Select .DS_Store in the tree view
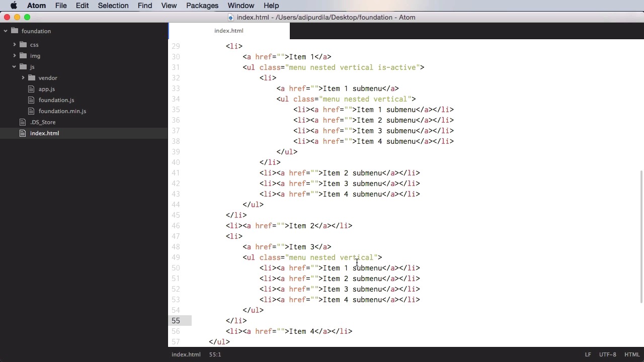The height and width of the screenshot is (362, 644). coord(43,122)
